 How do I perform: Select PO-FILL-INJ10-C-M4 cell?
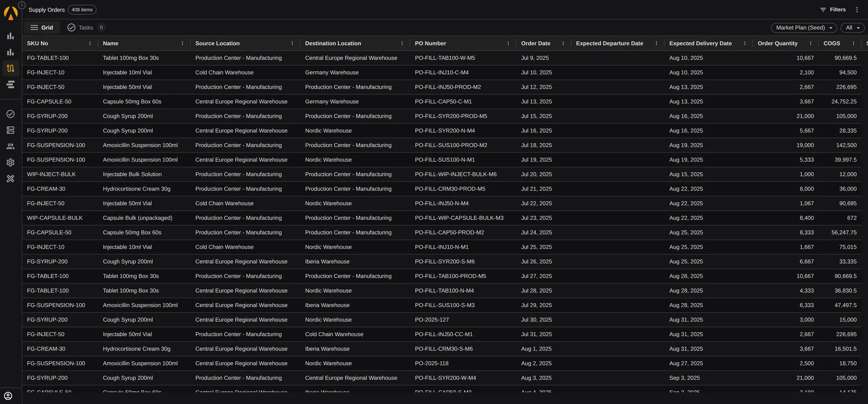(442, 73)
